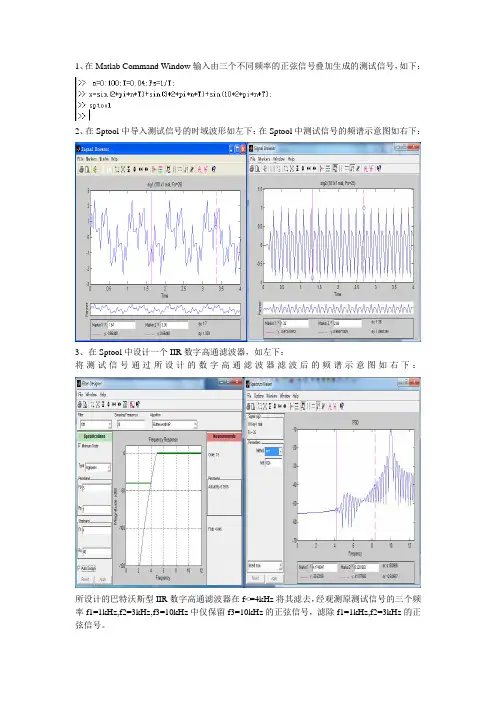Click Marker 2 field in Spectrum Viewer

(x=366, y=567)
